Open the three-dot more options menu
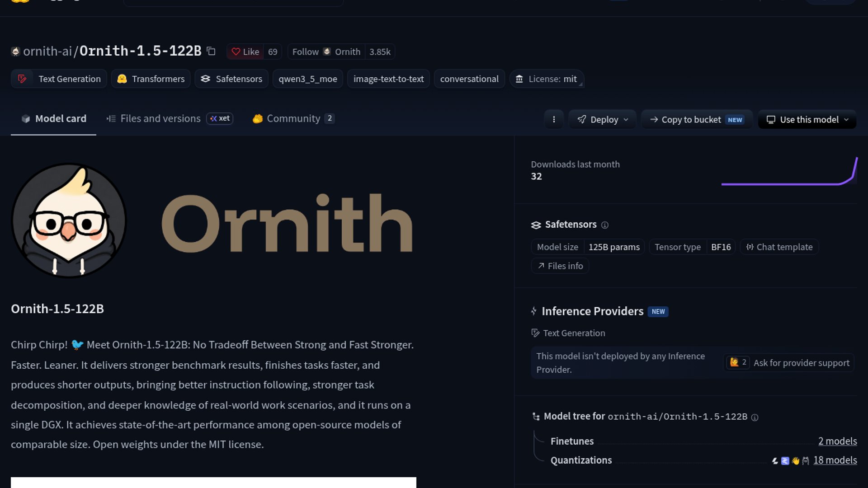 [554, 119]
